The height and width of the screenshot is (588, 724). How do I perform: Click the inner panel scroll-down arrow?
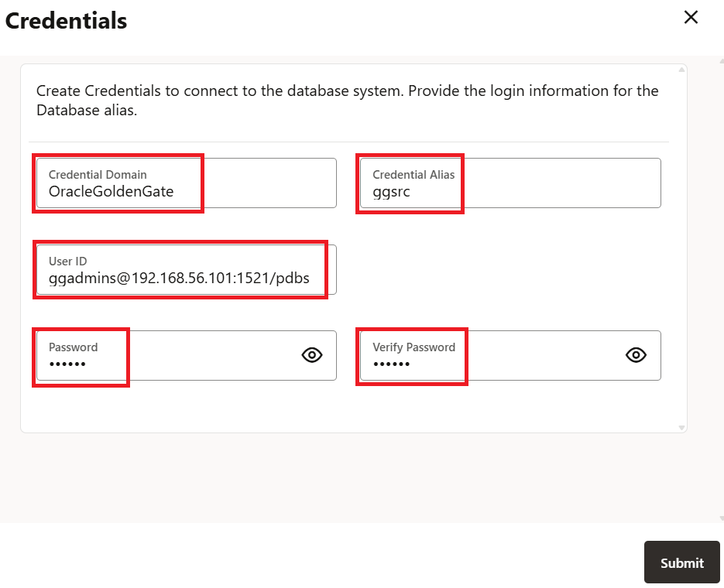click(681, 427)
